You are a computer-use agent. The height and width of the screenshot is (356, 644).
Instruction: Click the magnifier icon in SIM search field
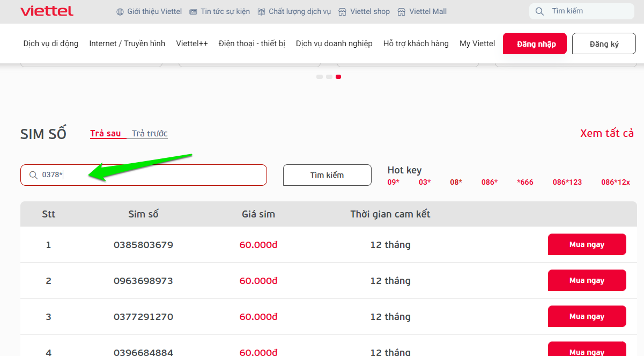[x=33, y=175]
